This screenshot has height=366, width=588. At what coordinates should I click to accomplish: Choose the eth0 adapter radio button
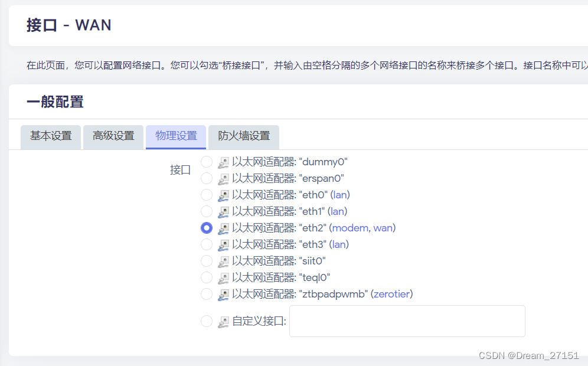click(207, 195)
